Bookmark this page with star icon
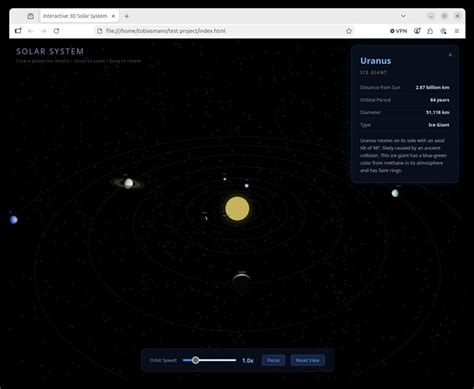Screen dimensions: 474x389 tap(349, 31)
